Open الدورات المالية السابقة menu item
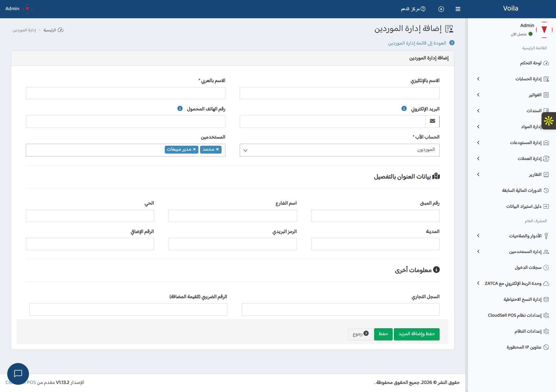Screen dimensions: 556x392 tap(511, 190)
